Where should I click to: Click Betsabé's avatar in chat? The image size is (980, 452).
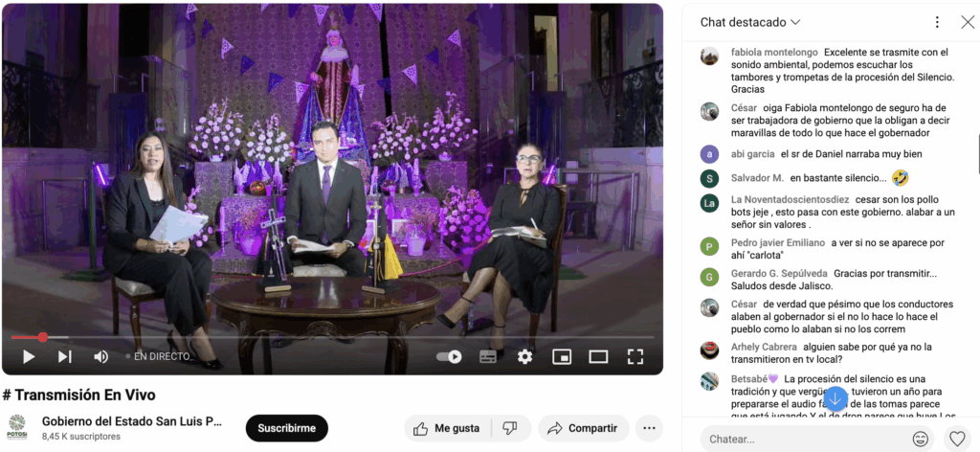709,381
